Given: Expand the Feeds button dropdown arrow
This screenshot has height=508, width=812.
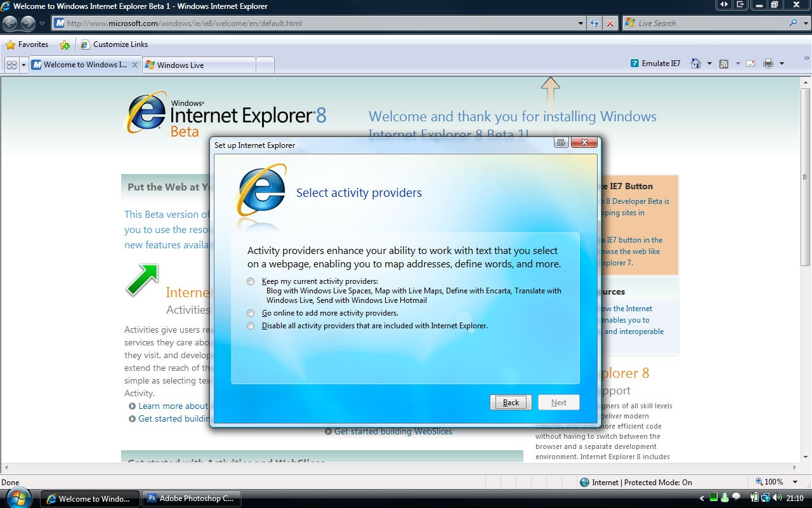Looking at the screenshot, I should [x=737, y=63].
